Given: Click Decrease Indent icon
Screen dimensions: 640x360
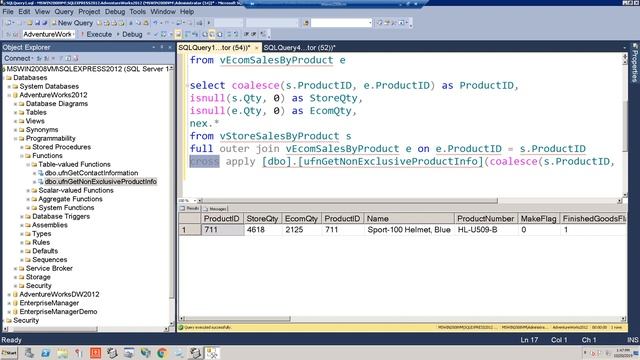Looking at the screenshot, I should pos(247,34).
